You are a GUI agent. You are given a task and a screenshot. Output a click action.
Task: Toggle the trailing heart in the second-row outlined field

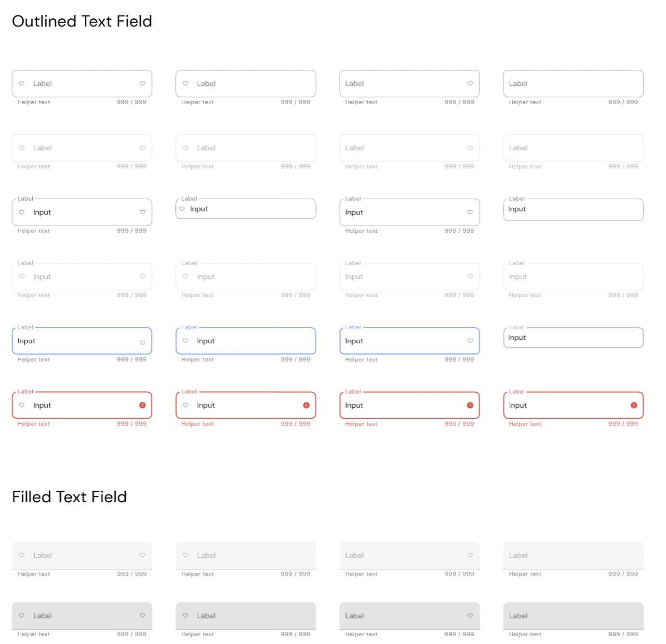[142, 148]
